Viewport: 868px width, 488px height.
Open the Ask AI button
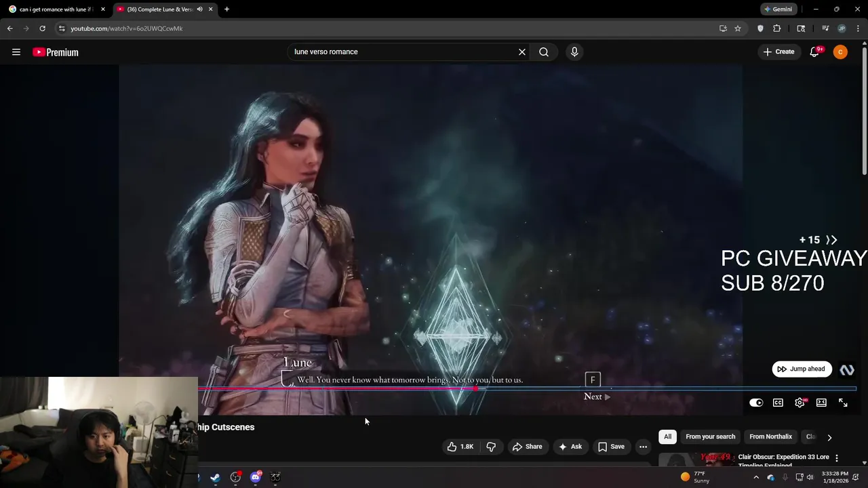pos(570,447)
